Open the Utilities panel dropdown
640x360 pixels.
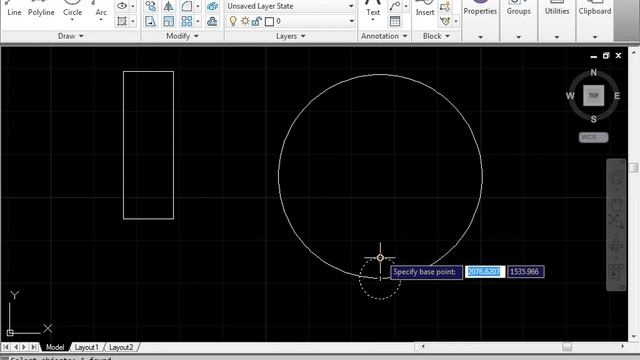[x=557, y=37]
